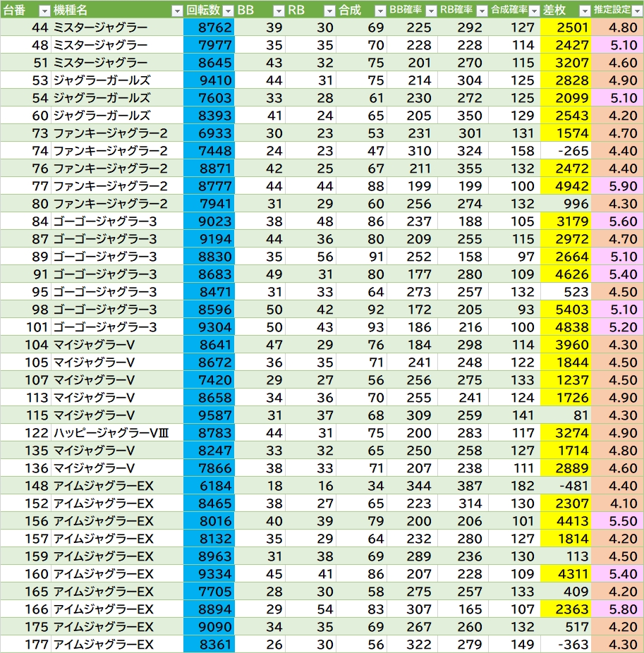Open the 台番 column filter dropdown
The image size is (644, 653).
44,11
